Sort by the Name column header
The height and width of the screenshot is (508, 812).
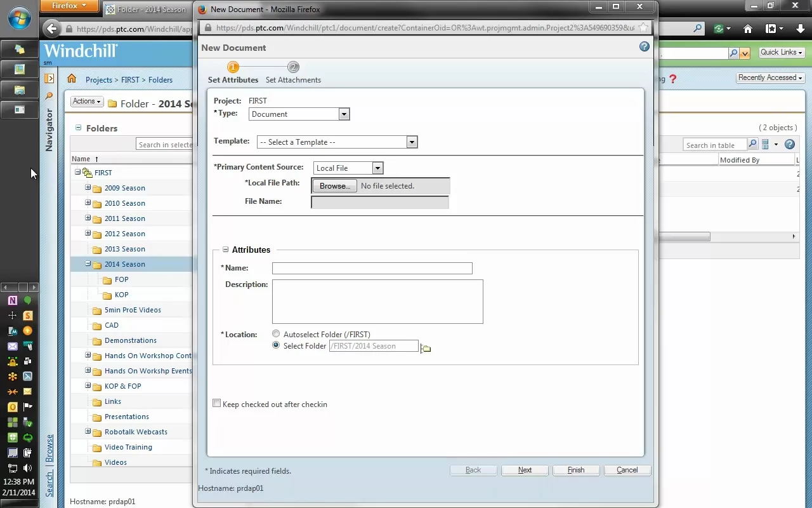pyautogui.click(x=81, y=159)
